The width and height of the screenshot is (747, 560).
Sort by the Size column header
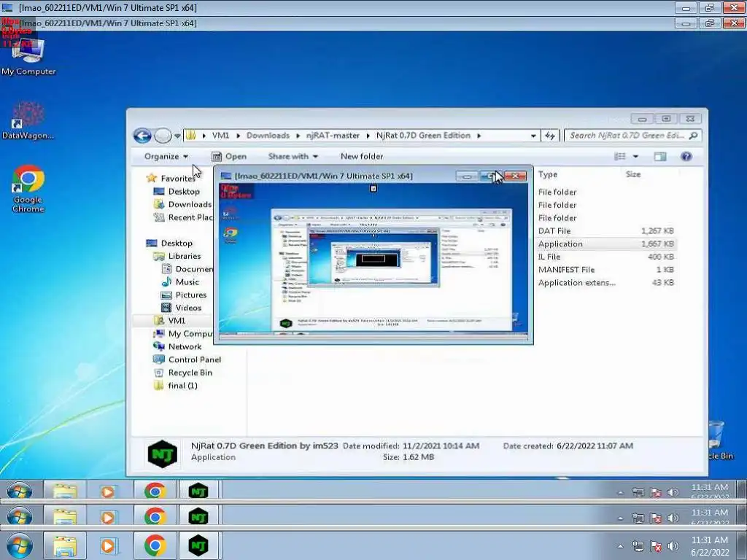(x=633, y=175)
